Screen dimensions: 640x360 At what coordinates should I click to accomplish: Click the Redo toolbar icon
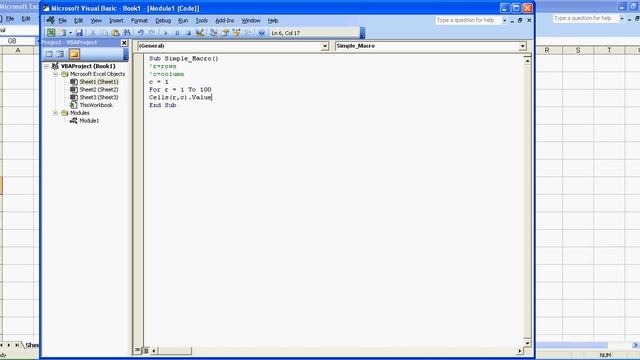click(152, 33)
